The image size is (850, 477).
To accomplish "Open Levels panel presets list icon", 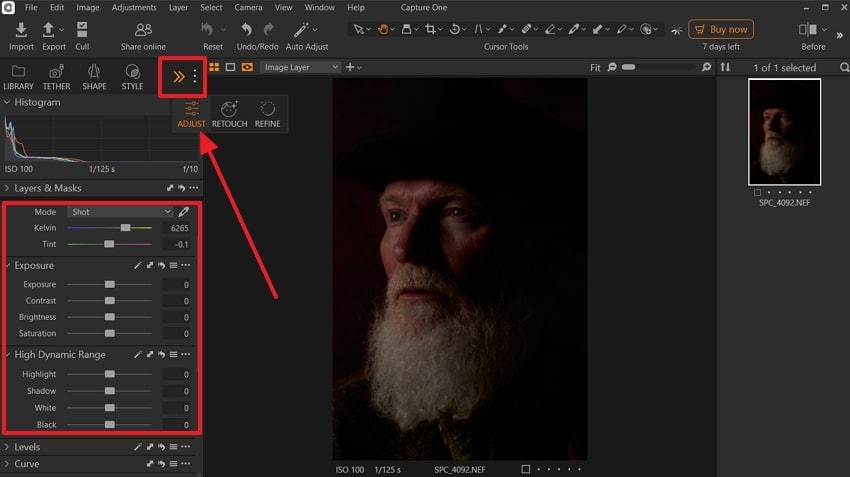I will click(x=173, y=447).
